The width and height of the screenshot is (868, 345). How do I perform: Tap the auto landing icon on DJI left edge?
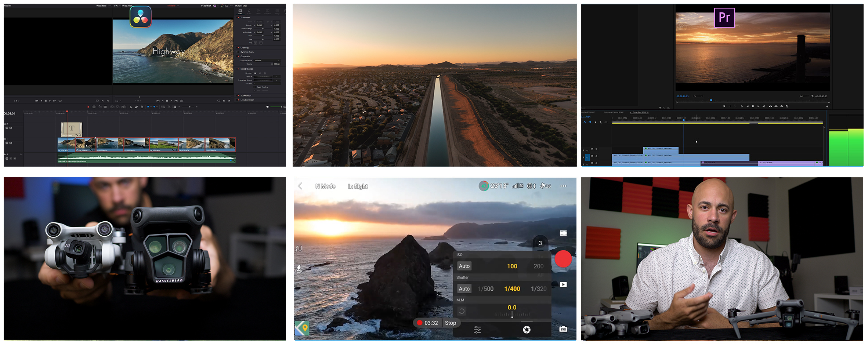(299, 269)
